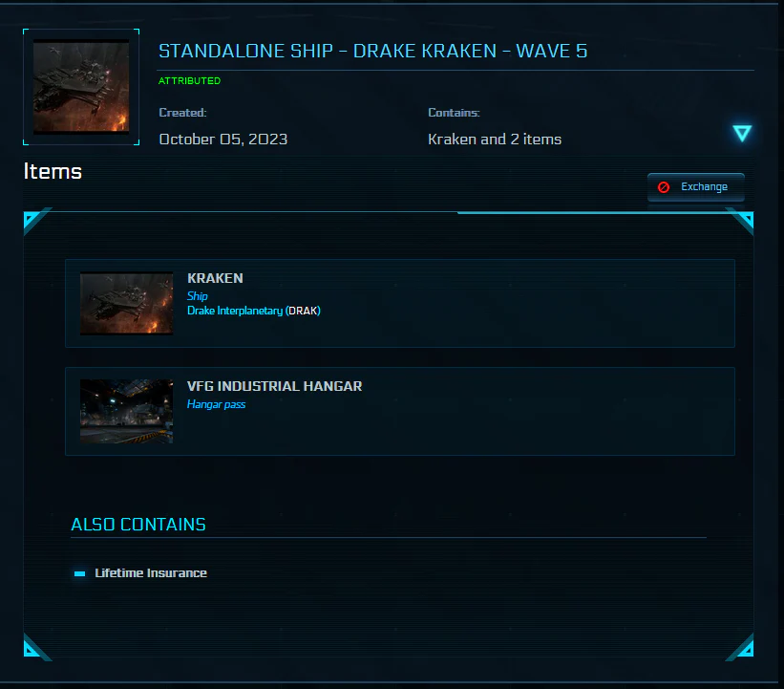The height and width of the screenshot is (689, 784).
Task: Open the Kraken ship item image
Action: (x=126, y=303)
